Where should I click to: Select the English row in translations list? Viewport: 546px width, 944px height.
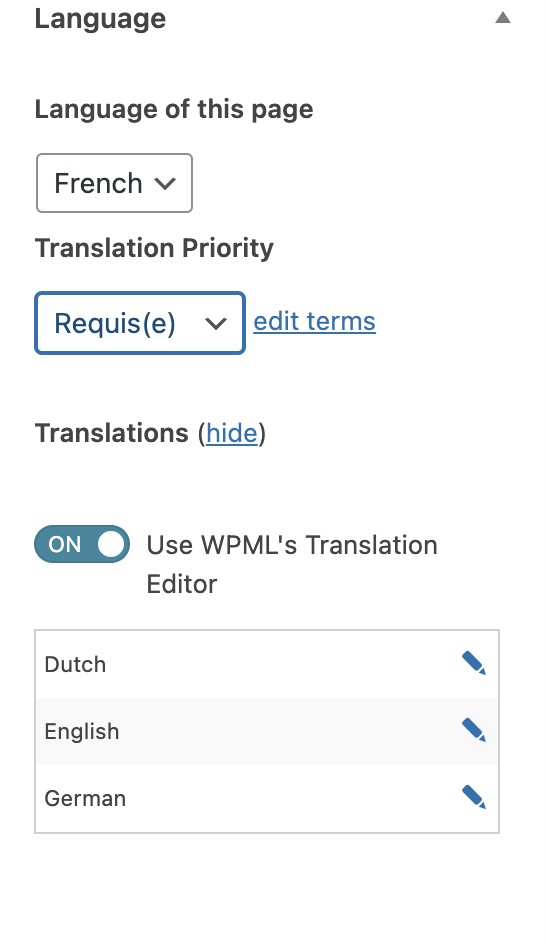(x=267, y=731)
